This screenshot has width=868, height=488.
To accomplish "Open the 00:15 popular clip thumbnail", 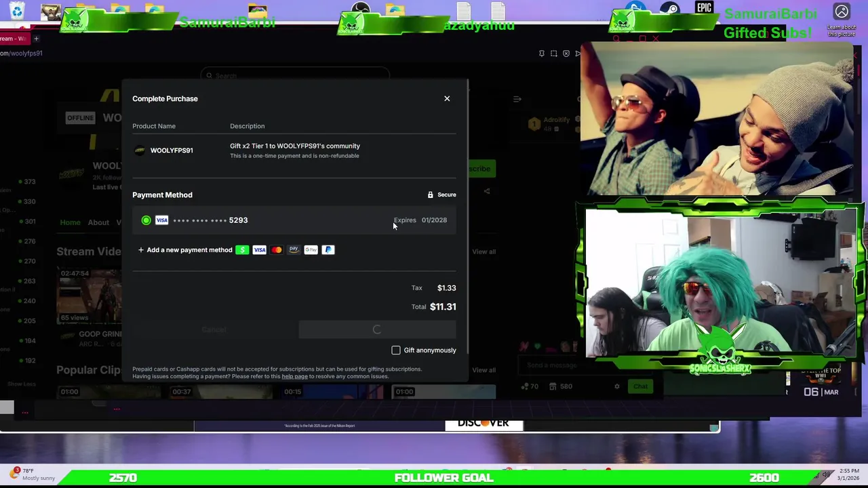I will point(332,392).
